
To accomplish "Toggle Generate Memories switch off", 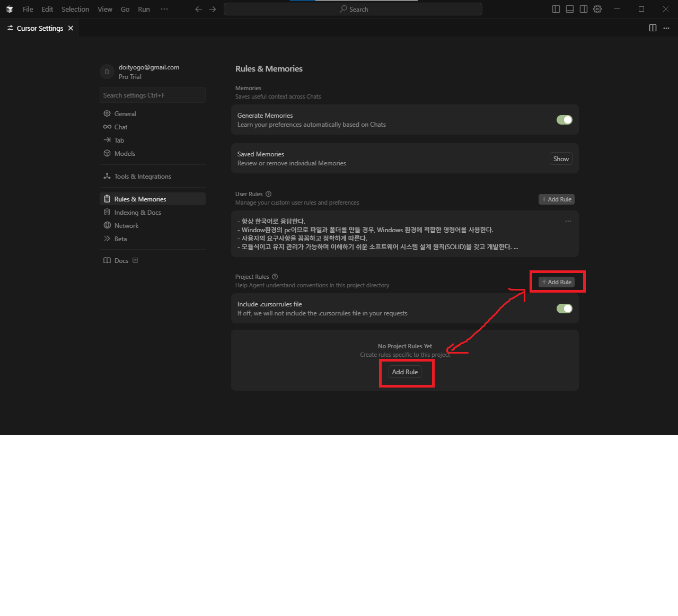I will pos(565,120).
